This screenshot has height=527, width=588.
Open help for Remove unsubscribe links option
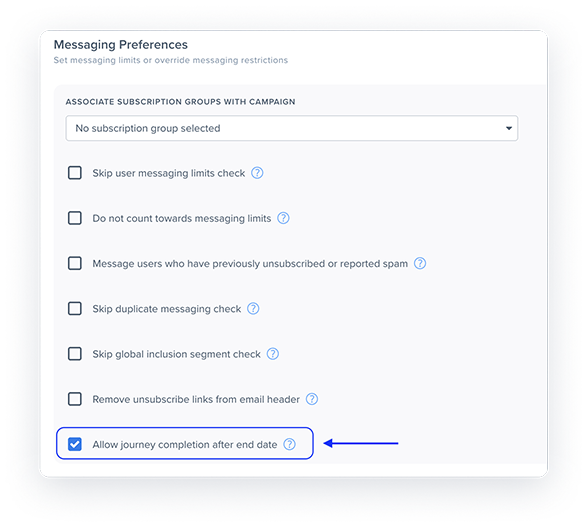312,399
